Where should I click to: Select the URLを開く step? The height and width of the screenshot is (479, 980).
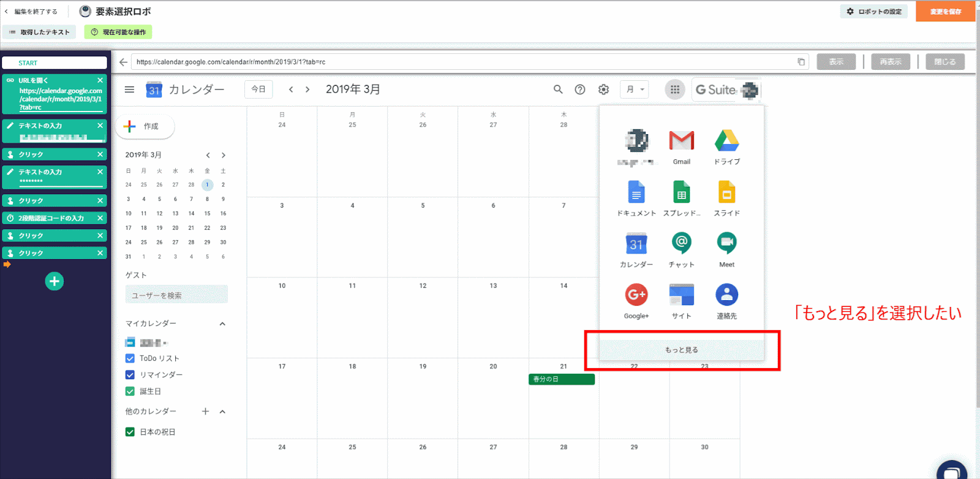[55, 94]
